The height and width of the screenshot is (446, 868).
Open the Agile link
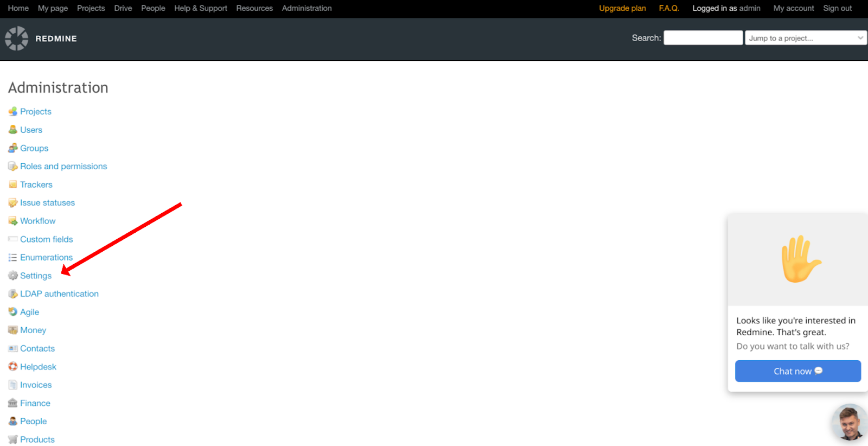(x=30, y=312)
